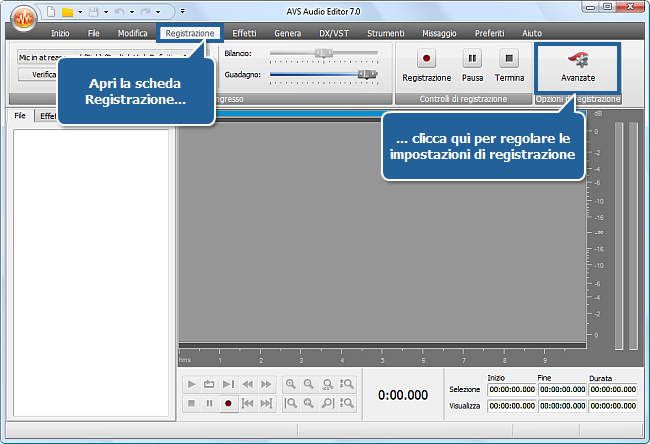Click the 5 second mark on timeline ruler
The image size is (650, 444).
pos(382,360)
